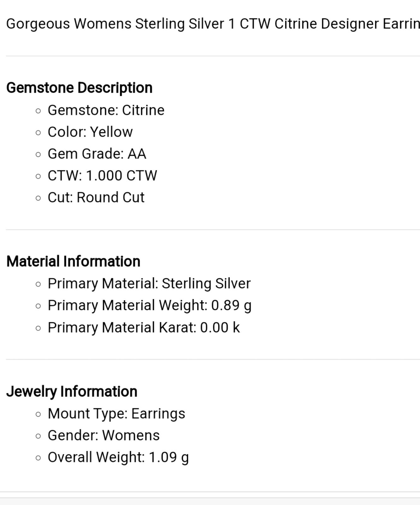Click 'Primary Material: Sterling Silver' item
The image size is (420, 505).
pyautogui.click(x=149, y=283)
